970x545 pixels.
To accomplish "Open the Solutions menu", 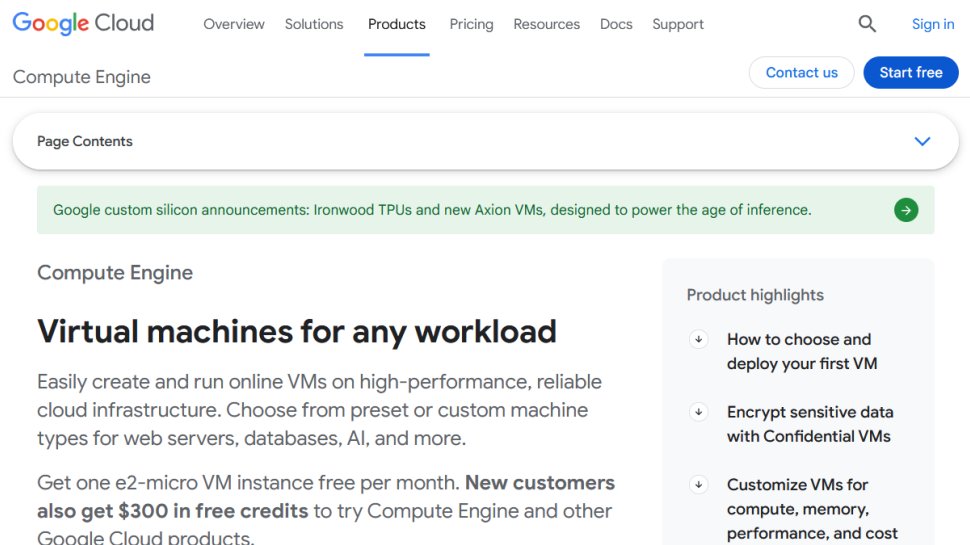I will point(314,24).
